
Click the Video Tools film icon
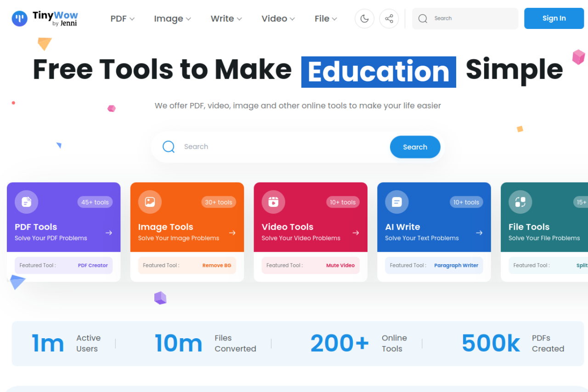tap(273, 202)
